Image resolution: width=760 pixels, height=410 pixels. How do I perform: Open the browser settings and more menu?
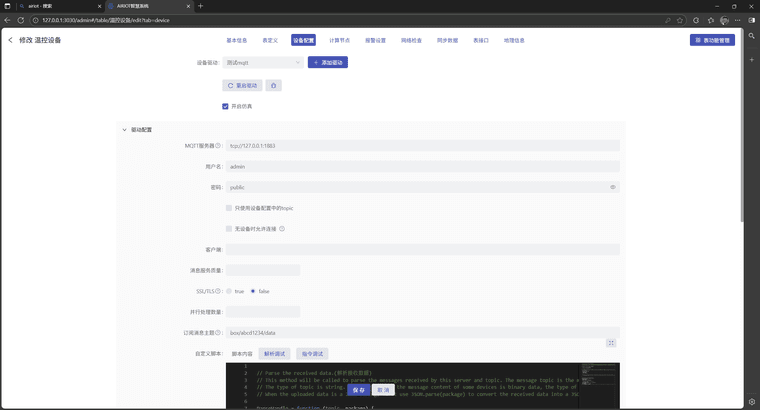coord(737,20)
